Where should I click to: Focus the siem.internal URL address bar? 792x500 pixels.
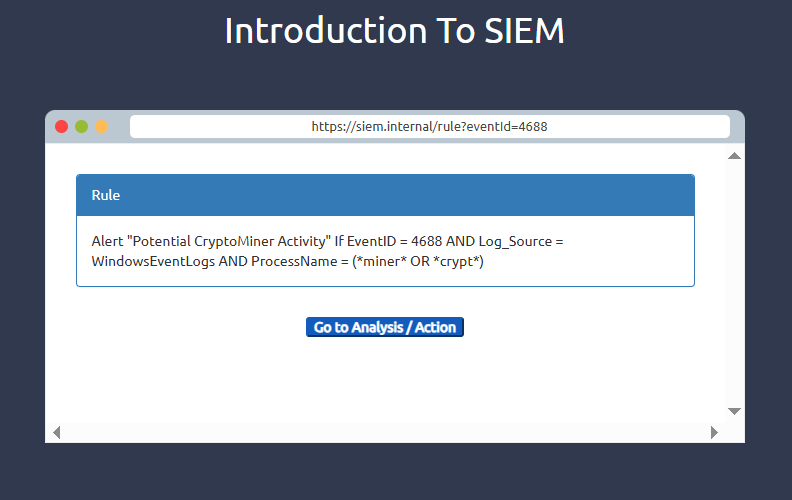click(x=429, y=127)
